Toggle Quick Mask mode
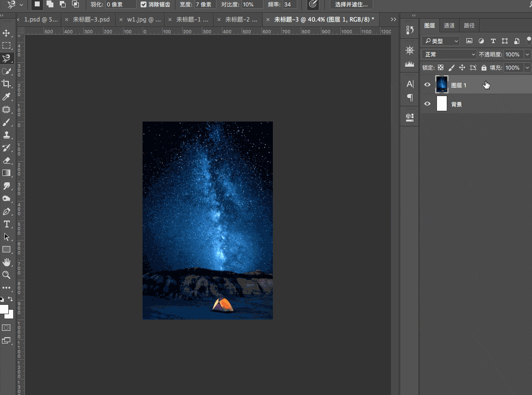The height and width of the screenshot is (395, 532). click(6, 328)
